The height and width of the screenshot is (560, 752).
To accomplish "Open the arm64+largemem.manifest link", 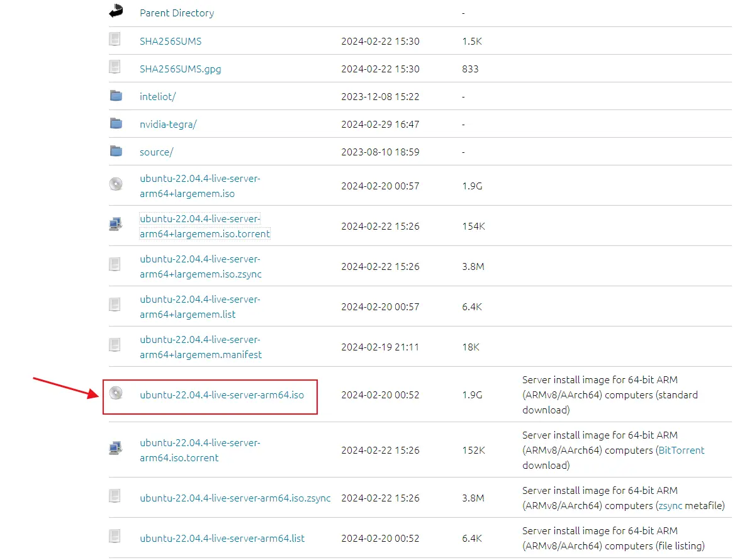I will coord(201,347).
